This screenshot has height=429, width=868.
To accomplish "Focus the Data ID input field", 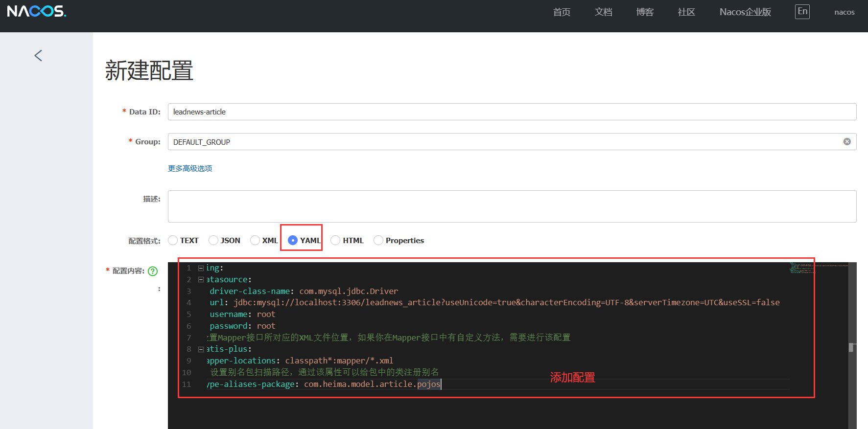I will (512, 112).
